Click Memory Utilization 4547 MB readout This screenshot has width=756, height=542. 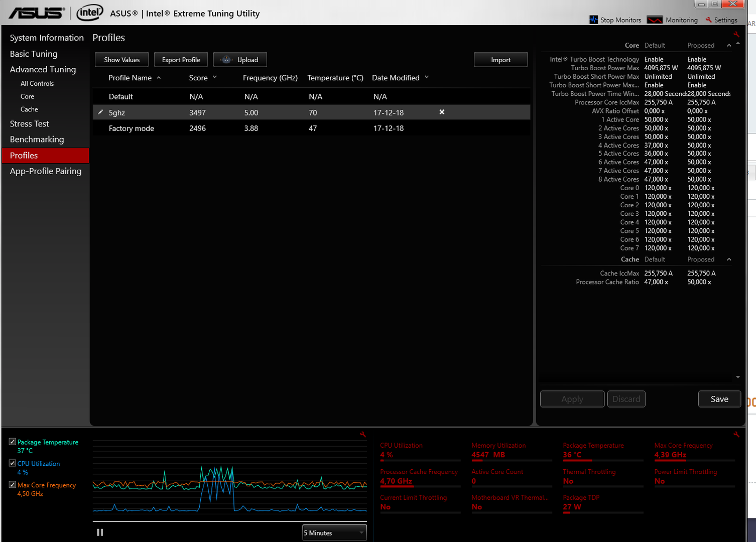(512, 451)
